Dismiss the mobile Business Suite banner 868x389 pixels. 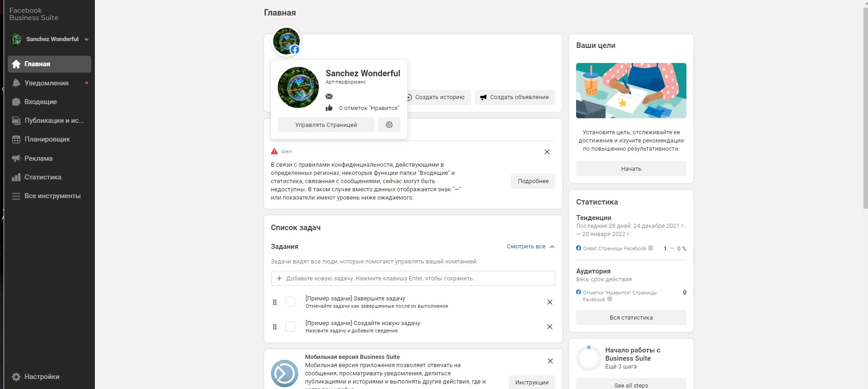pos(550,361)
